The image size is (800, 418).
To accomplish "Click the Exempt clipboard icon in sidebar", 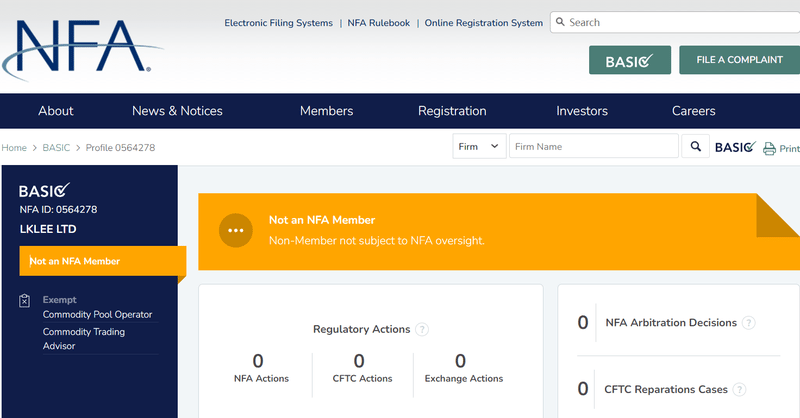I will [25, 300].
